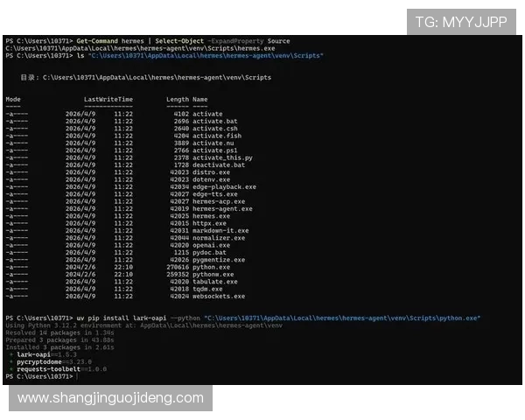Select the Installed 3 packages line
The image size is (525, 420).
coord(59,347)
